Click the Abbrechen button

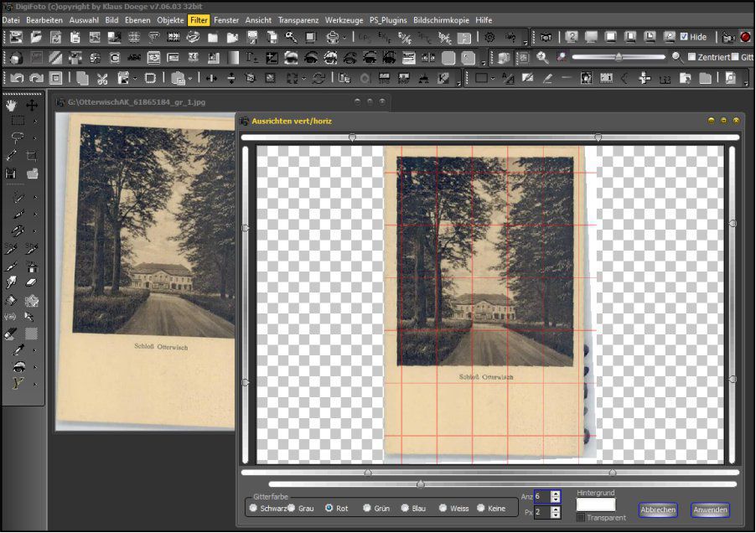pyautogui.click(x=658, y=510)
